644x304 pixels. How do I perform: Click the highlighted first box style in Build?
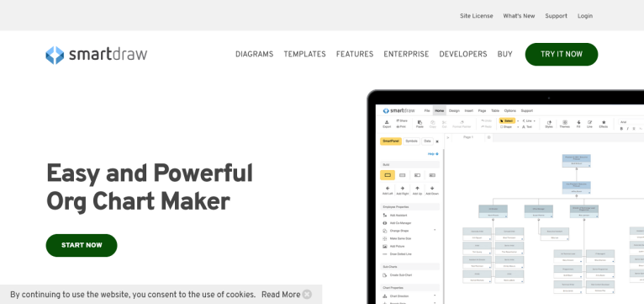point(388,175)
